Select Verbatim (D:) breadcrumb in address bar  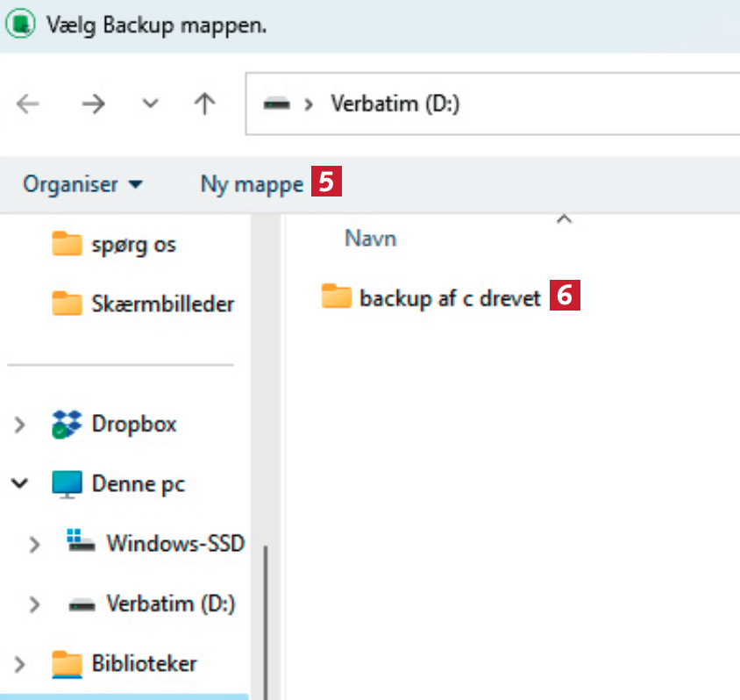(395, 104)
